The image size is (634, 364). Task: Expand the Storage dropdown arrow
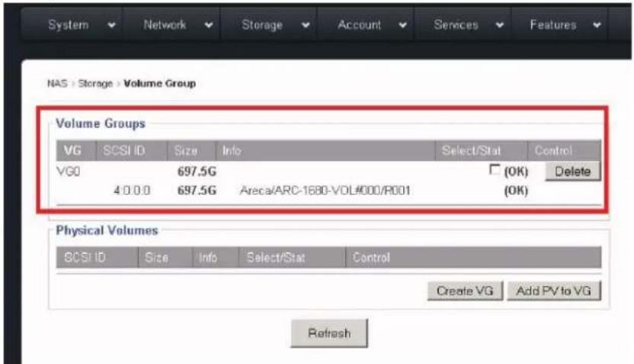coord(306,25)
